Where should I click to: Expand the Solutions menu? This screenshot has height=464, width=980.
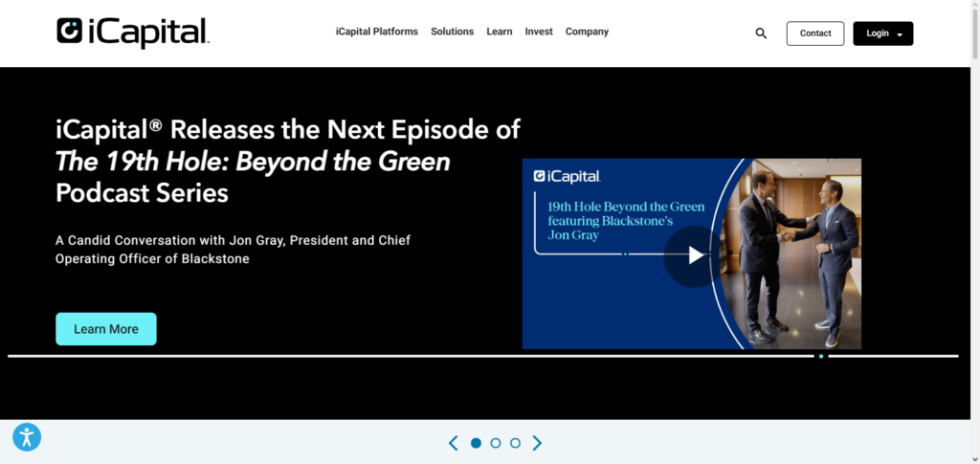(452, 32)
